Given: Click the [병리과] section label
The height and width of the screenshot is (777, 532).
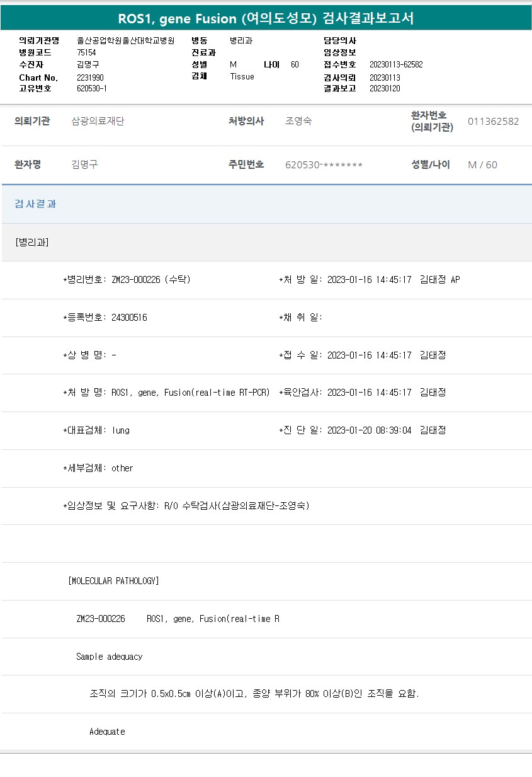Looking at the screenshot, I should (x=31, y=243).
